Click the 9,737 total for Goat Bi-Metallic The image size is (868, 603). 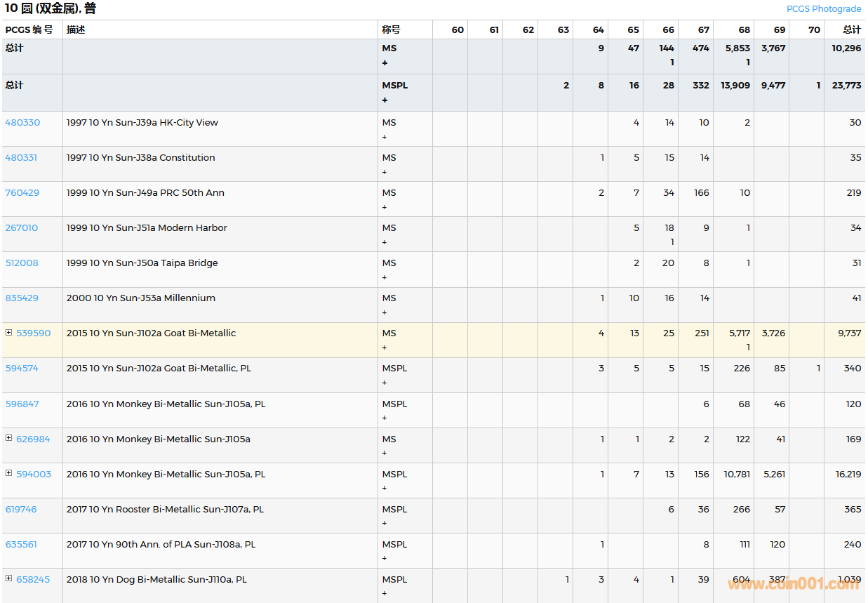[x=849, y=333]
